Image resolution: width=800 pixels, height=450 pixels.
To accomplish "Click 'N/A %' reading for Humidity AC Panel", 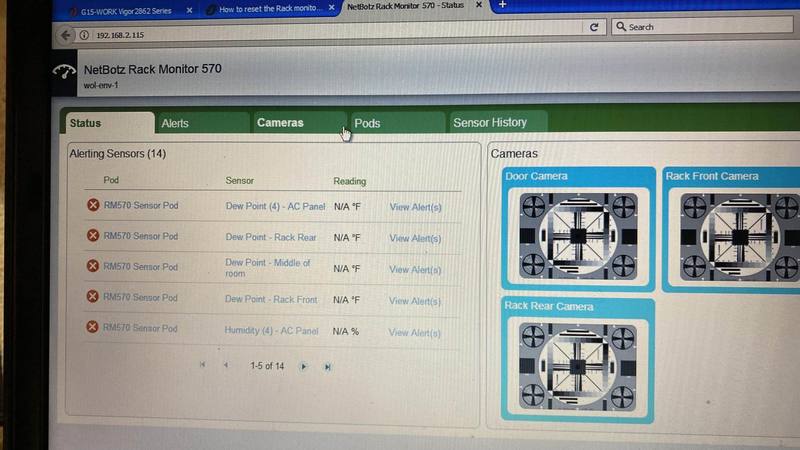I will (x=345, y=332).
